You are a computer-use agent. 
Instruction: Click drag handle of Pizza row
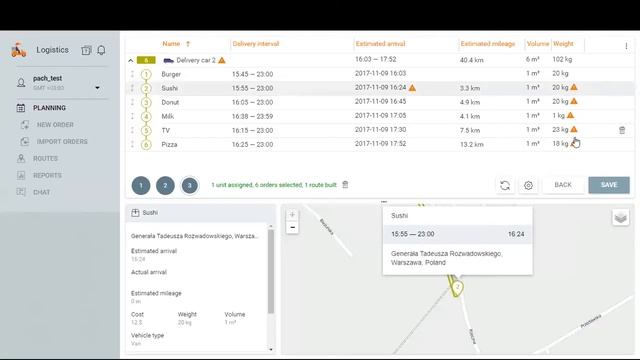[x=132, y=144]
